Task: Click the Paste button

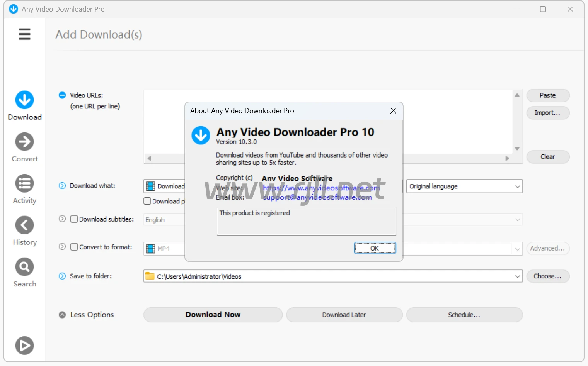Action: (x=547, y=95)
